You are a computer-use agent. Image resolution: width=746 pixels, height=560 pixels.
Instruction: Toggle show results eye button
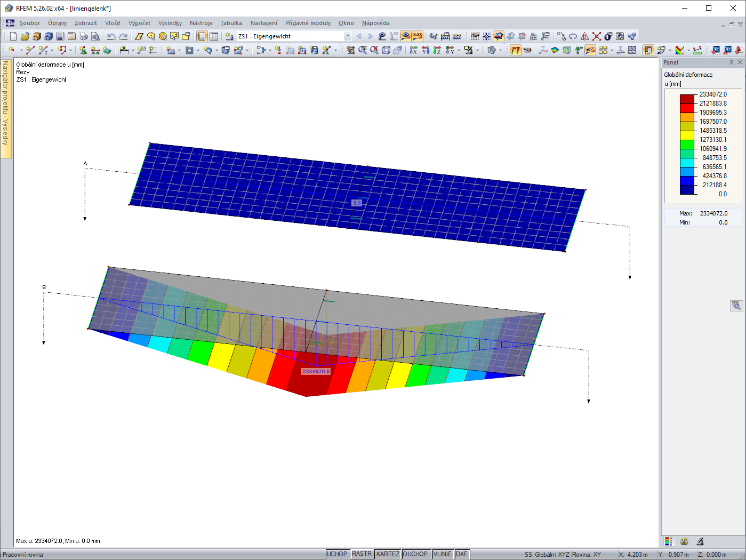tap(406, 36)
